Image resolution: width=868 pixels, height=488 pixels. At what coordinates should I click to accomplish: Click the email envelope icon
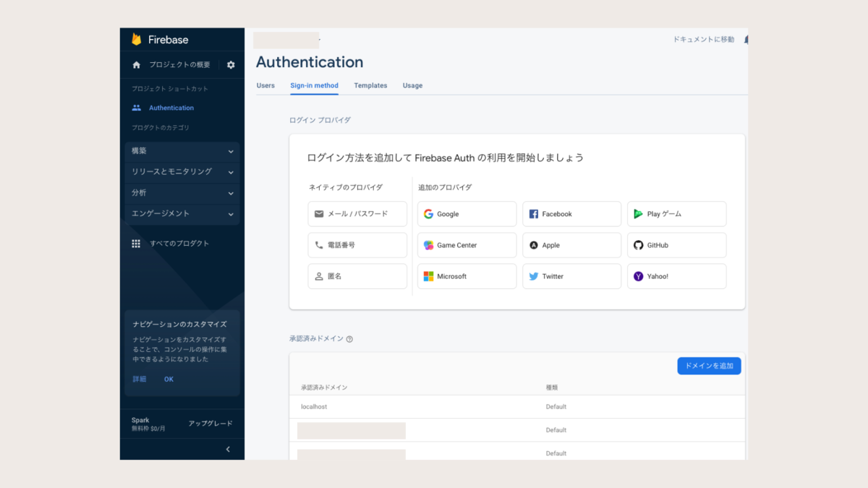click(x=319, y=214)
